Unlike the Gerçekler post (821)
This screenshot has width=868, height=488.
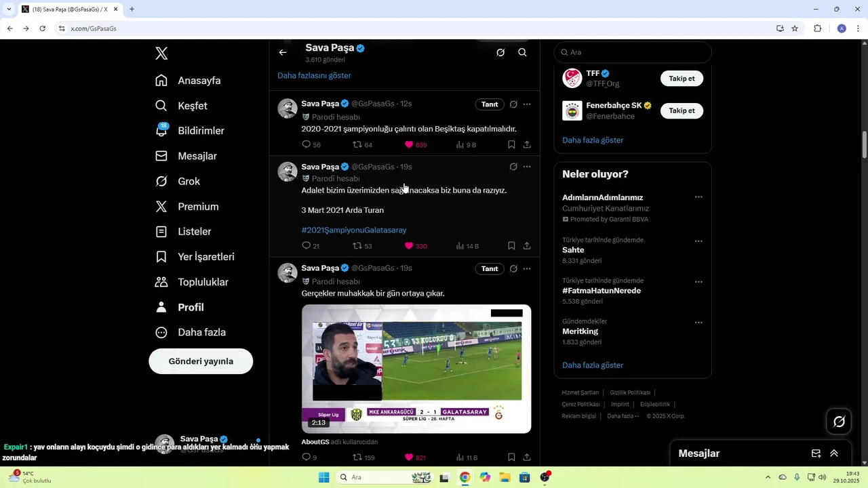tap(416, 457)
